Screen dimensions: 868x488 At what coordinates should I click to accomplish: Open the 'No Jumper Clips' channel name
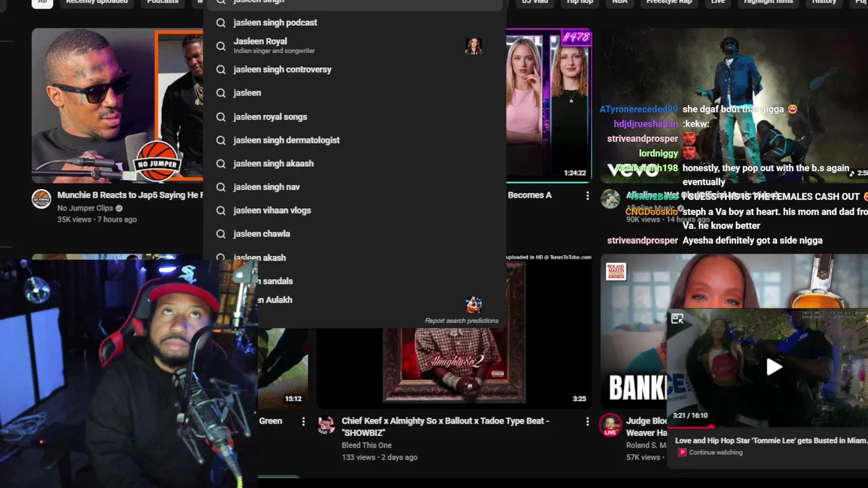[85, 208]
